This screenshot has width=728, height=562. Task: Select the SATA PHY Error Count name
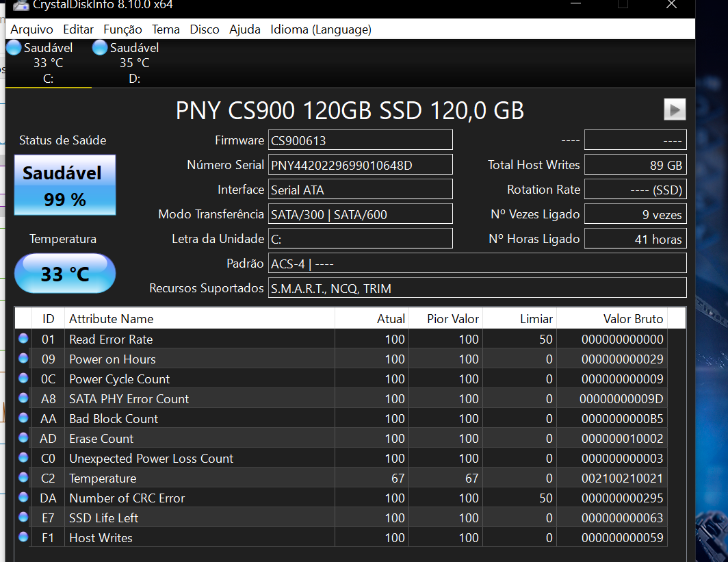(129, 399)
